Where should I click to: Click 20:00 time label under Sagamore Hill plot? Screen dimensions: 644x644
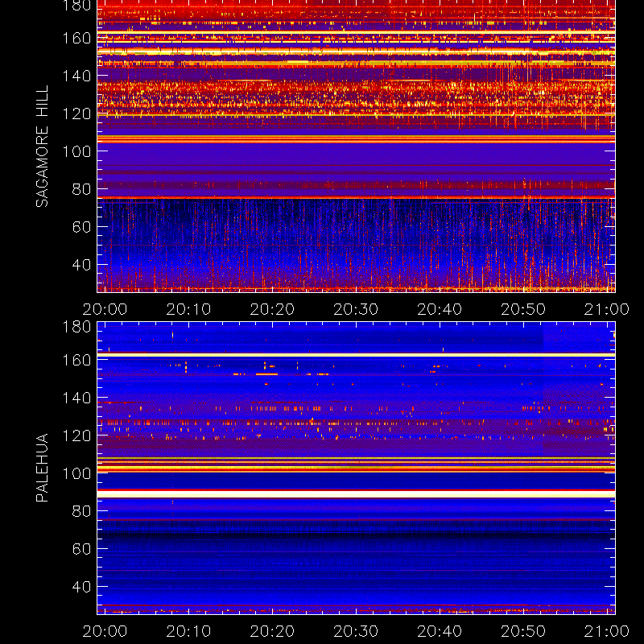(105, 309)
